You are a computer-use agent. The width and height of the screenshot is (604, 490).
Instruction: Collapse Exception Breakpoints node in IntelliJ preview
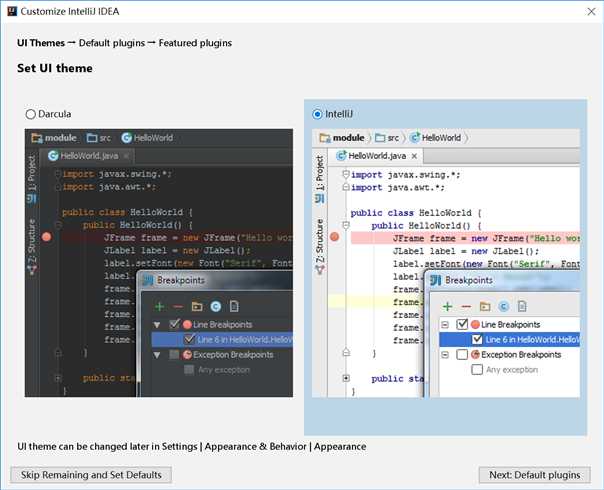(x=445, y=355)
